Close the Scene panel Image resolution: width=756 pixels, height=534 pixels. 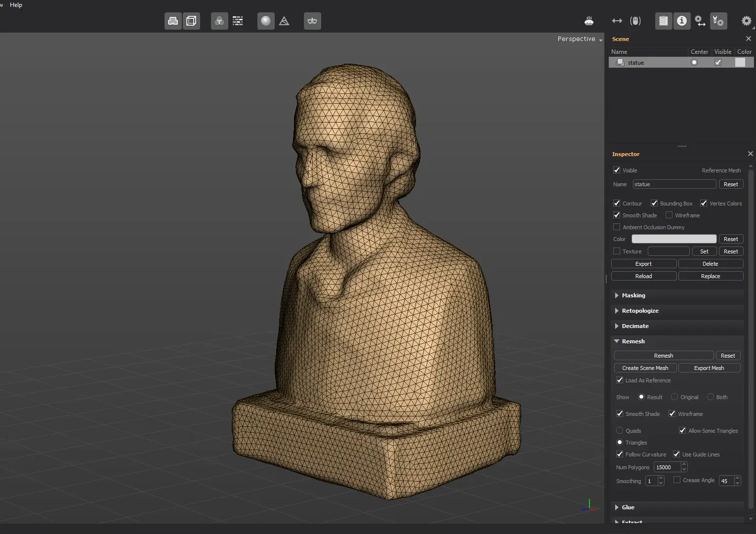[749, 39]
